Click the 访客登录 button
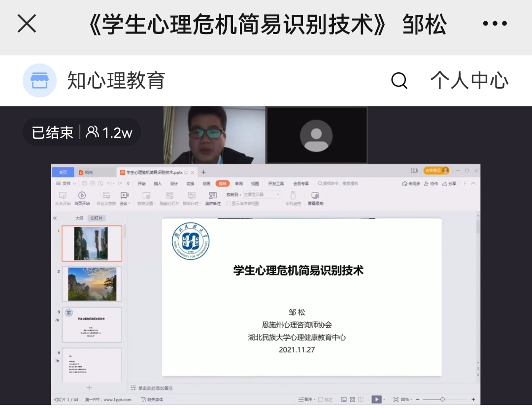 (x=436, y=171)
